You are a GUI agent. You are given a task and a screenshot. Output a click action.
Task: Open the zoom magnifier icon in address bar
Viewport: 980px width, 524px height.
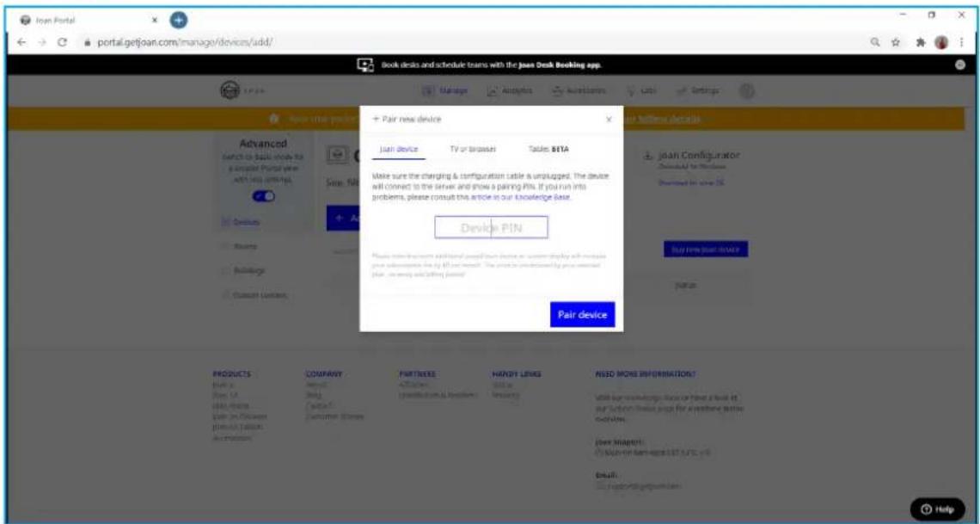pyautogui.click(x=877, y=42)
